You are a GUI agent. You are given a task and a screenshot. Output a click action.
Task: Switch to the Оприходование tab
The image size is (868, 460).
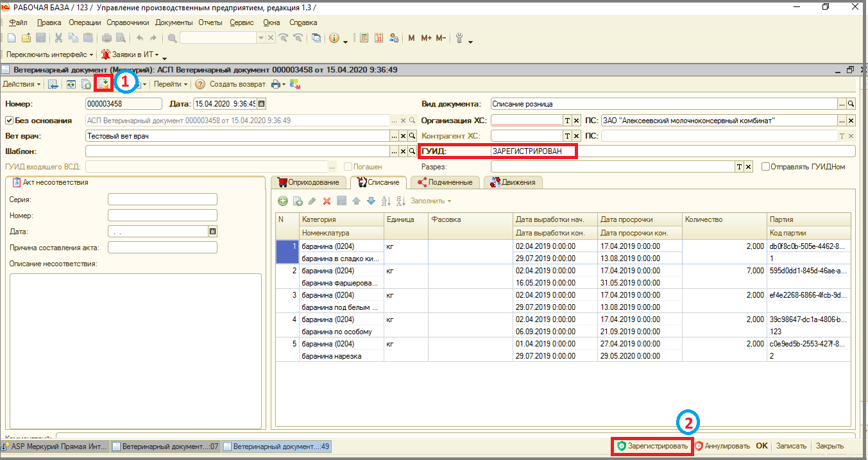pos(309,182)
